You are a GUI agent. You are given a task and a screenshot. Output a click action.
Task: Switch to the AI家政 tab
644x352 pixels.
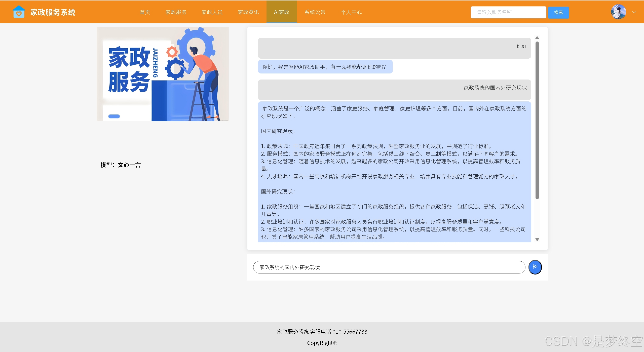pyautogui.click(x=282, y=12)
